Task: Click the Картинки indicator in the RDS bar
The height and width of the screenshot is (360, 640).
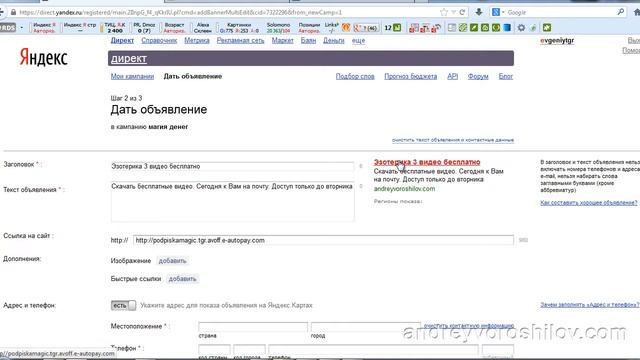Action: 239,28
